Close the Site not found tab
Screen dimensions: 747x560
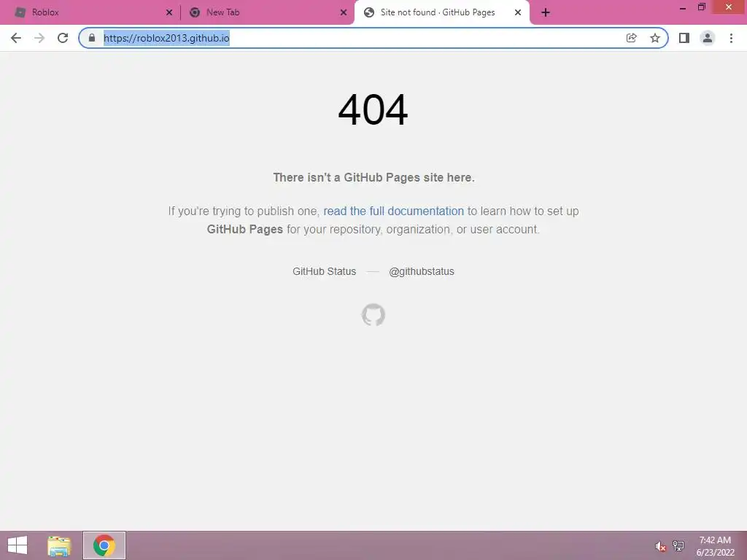tap(518, 12)
